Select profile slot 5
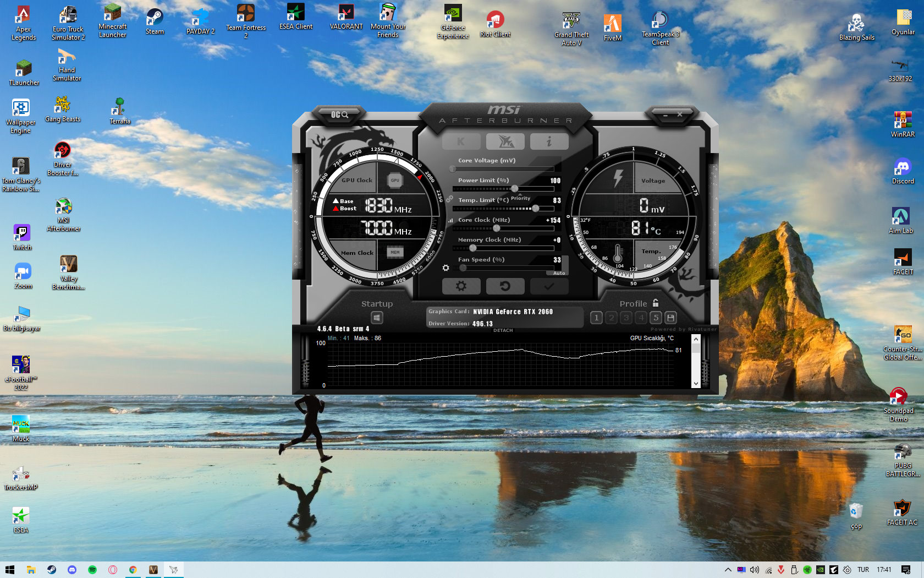Screen dimensions: 924x578 coord(656,318)
